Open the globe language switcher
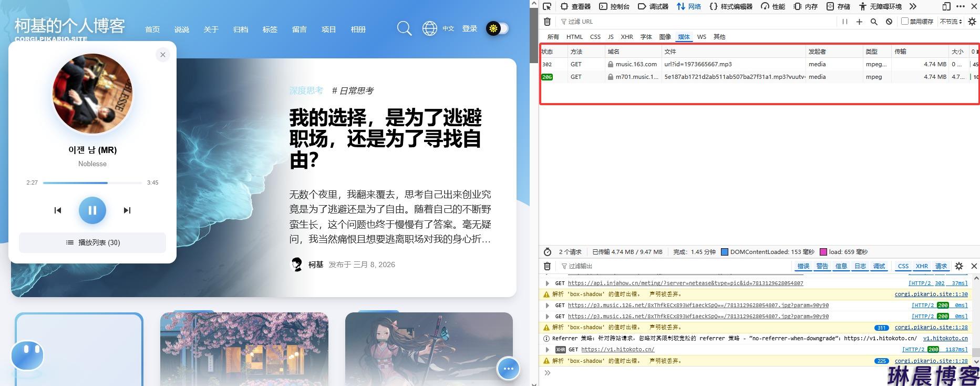 [x=430, y=28]
